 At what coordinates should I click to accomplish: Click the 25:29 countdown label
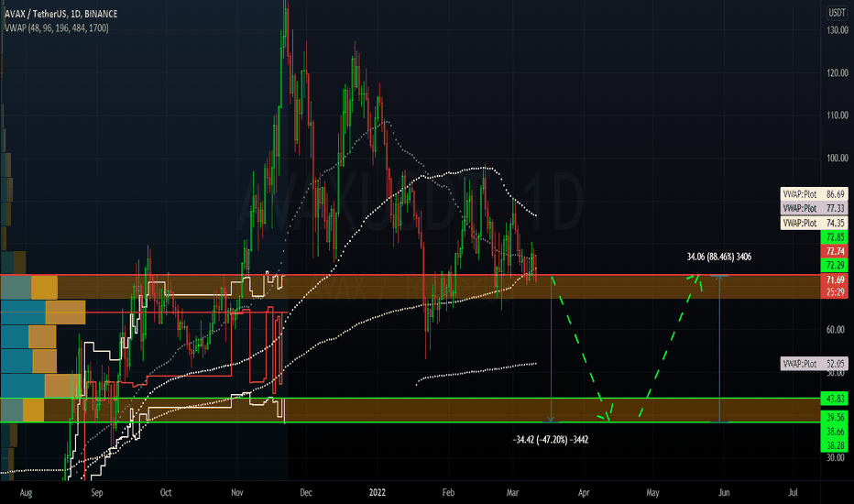click(835, 292)
